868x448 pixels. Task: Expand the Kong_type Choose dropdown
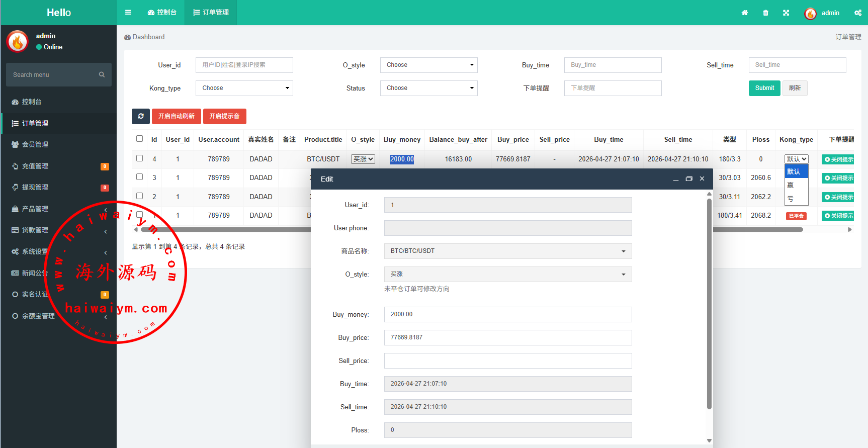244,88
